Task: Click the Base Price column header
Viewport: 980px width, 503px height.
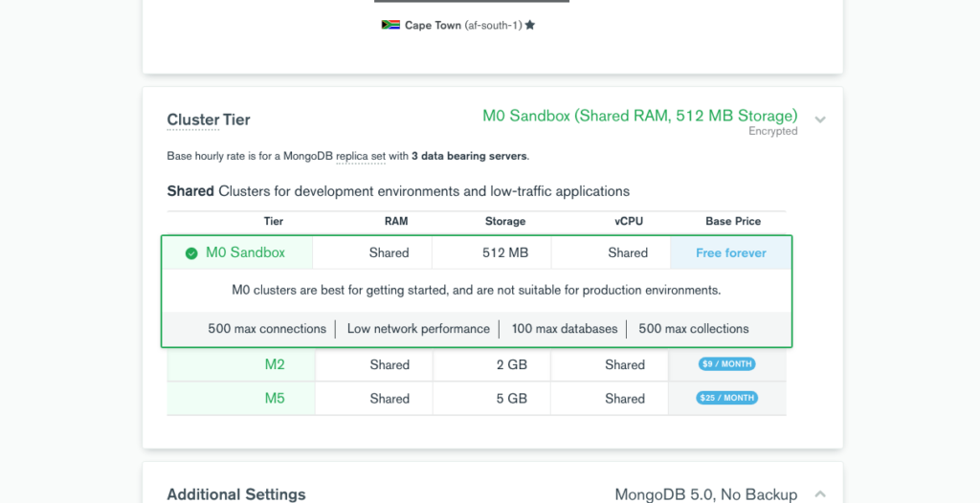Action: point(733,221)
